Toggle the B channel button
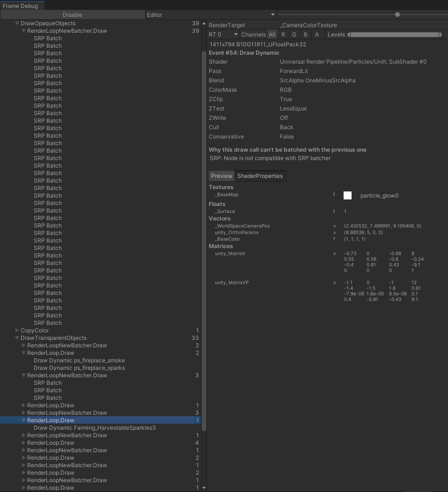Viewport: 448px width, 492px height. 305,34
